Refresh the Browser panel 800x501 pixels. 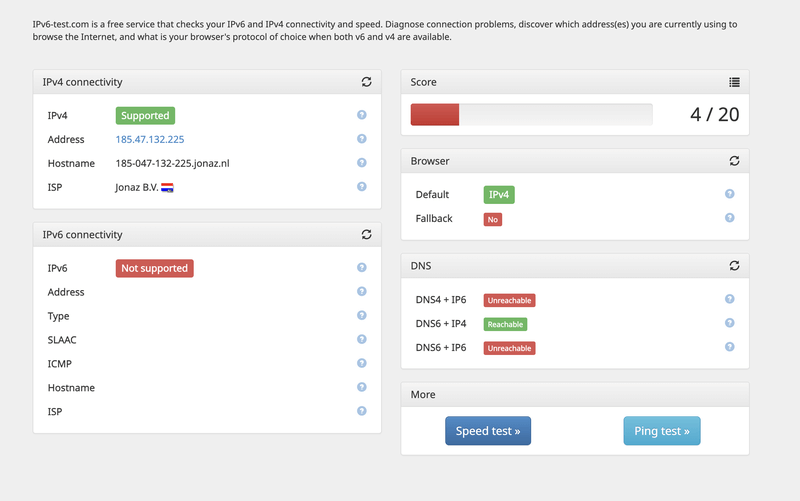pyautogui.click(x=734, y=160)
